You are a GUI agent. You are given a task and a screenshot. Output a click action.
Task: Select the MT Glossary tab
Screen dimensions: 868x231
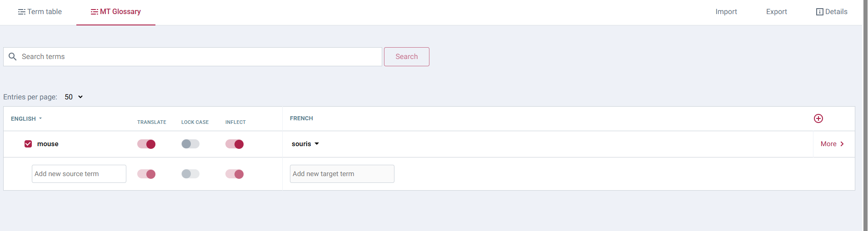pyautogui.click(x=116, y=12)
